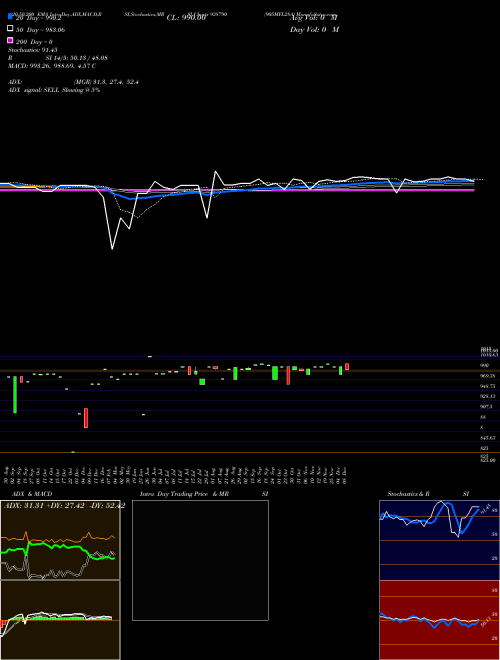This screenshot has height=660, width=500.
Task: Click the 928.13 price axis label
Action: pos(487,396)
